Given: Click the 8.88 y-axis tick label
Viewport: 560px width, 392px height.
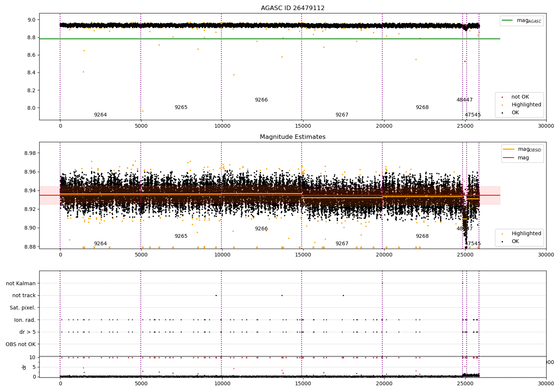Looking at the screenshot, I should click(30, 246).
